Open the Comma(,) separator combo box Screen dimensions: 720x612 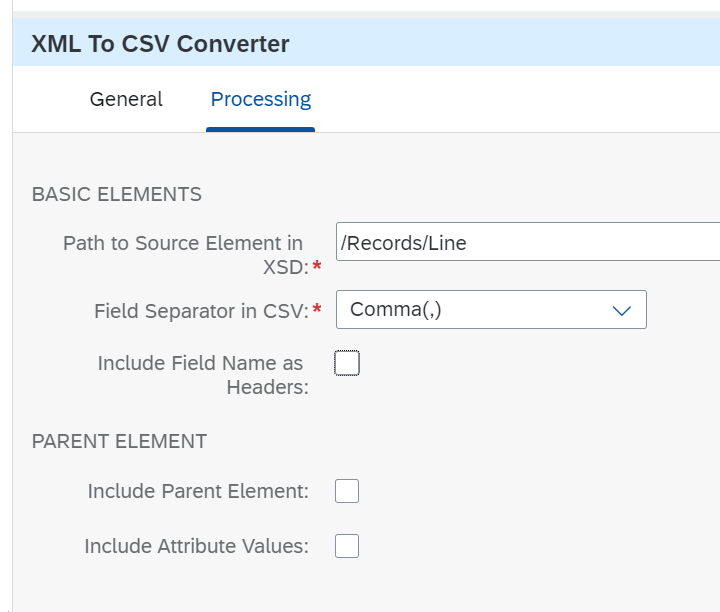[x=491, y=309]
